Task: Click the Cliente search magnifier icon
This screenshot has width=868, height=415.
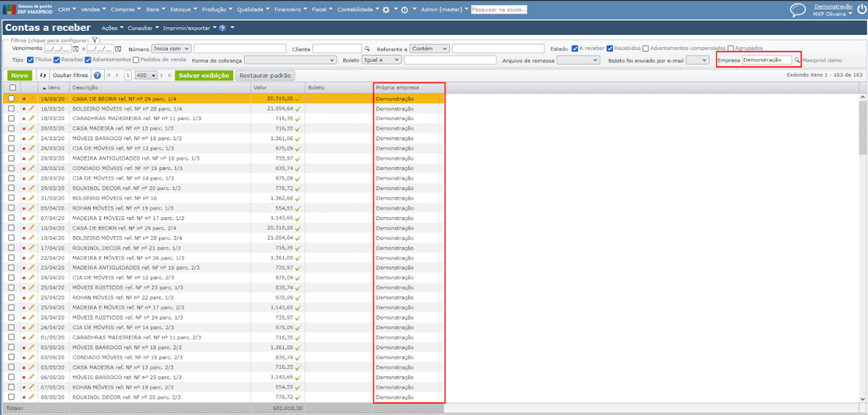Action: click(x=367, y=48)
